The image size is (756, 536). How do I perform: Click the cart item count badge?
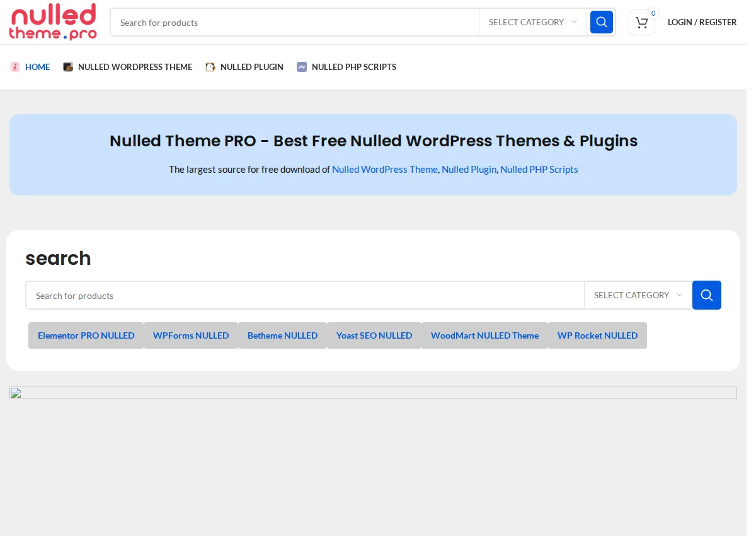653,13
